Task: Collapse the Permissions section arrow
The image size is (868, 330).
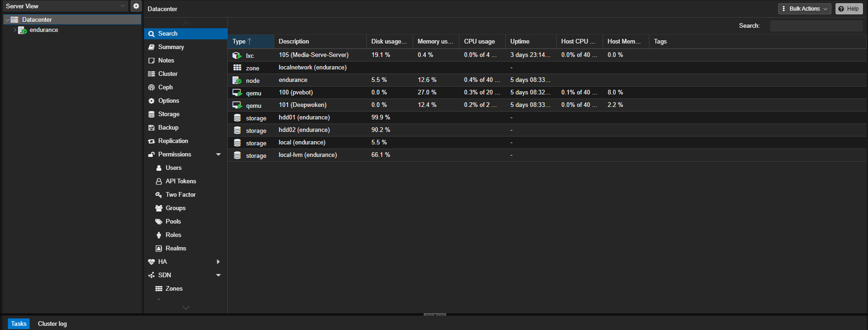Action: (x=219, y=155)
